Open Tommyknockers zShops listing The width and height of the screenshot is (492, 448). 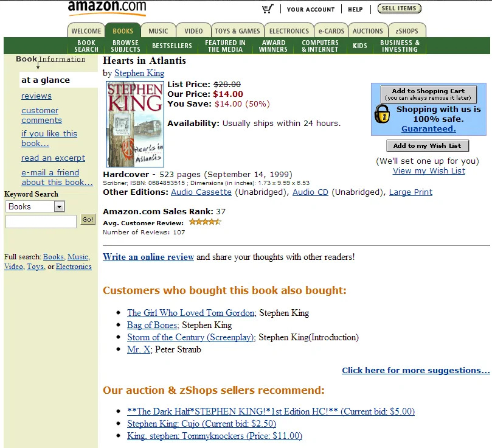[215, 436]
